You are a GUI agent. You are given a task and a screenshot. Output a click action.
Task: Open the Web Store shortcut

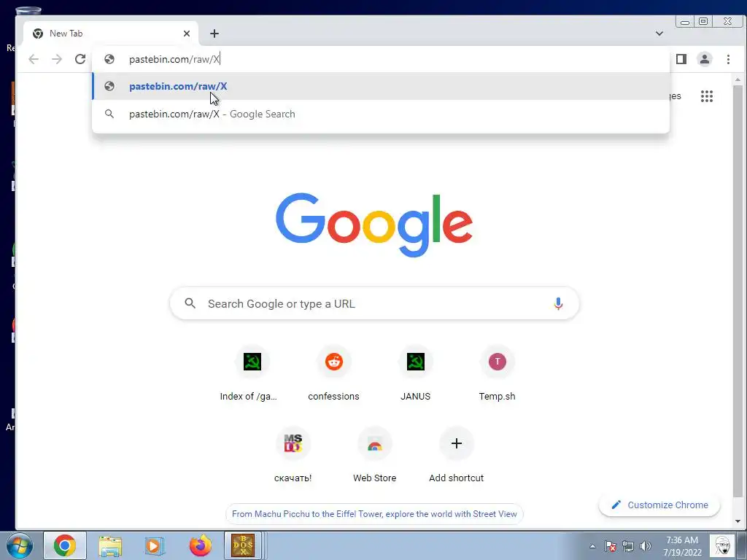tap(375, 456)
